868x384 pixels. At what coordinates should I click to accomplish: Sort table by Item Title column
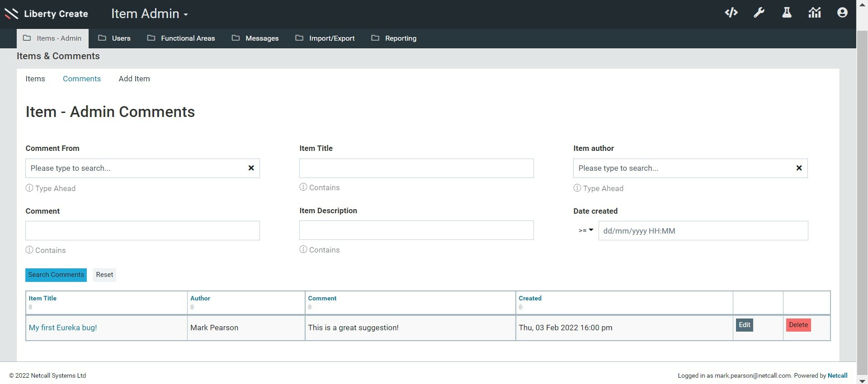click(42, 299)
